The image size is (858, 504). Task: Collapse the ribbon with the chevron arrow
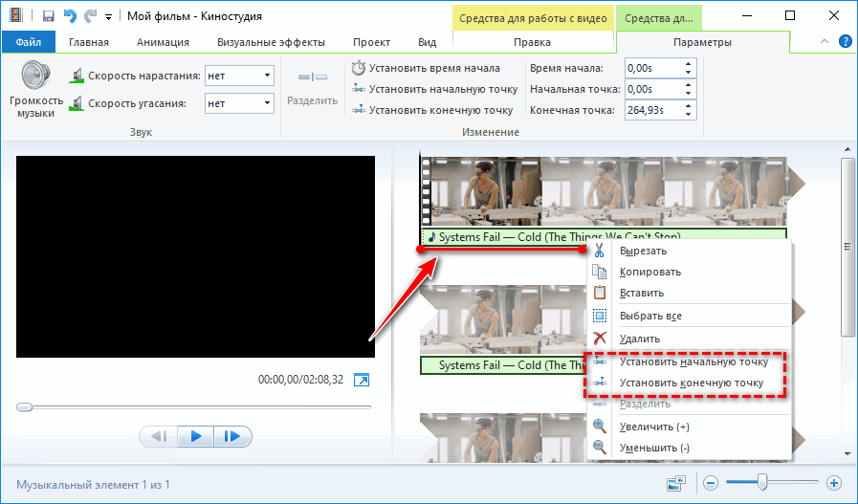(825, 42)
